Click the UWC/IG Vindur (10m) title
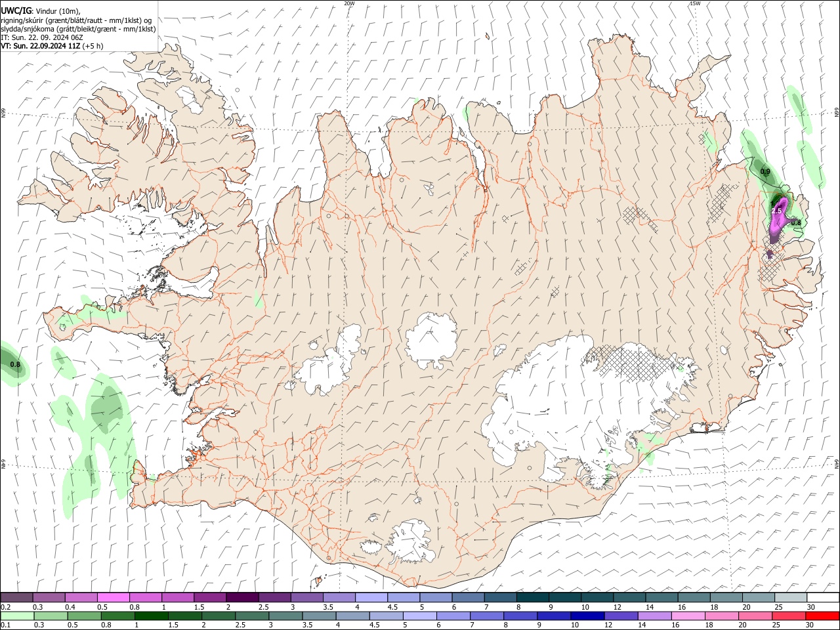This screenshot has height=630, width=840. [39, 10]
